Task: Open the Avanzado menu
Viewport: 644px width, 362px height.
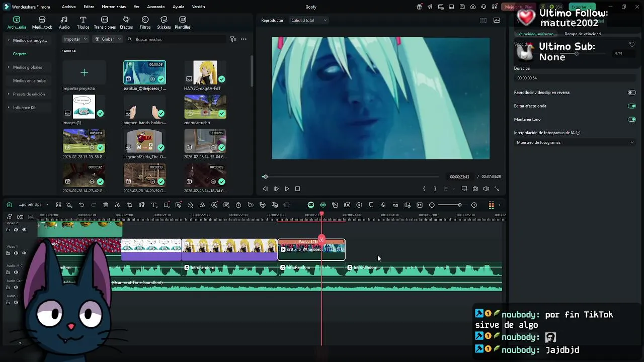Action: click(156, 7)
